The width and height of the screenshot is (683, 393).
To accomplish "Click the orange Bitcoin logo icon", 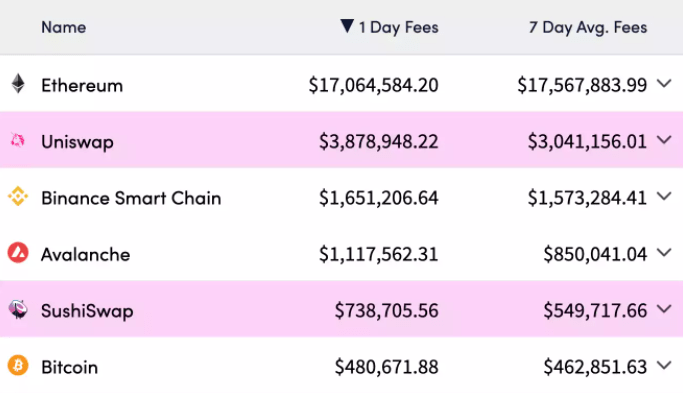I will coord(18,366).
